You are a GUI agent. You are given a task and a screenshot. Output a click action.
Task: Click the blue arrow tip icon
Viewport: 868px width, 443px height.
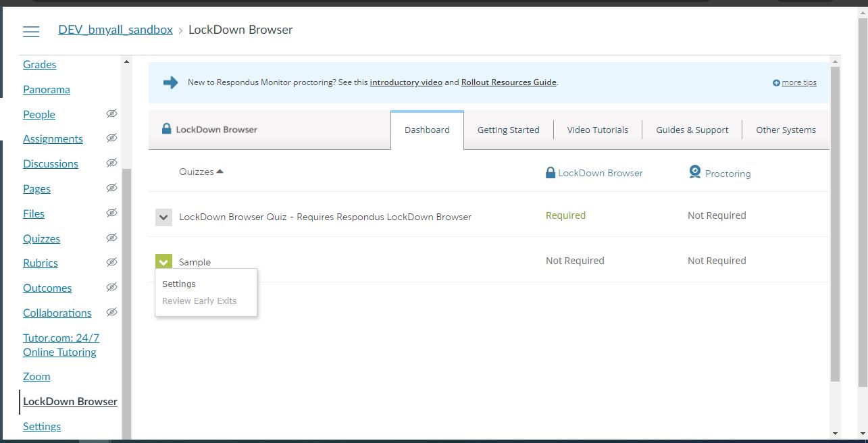click(x=170, y=82)
